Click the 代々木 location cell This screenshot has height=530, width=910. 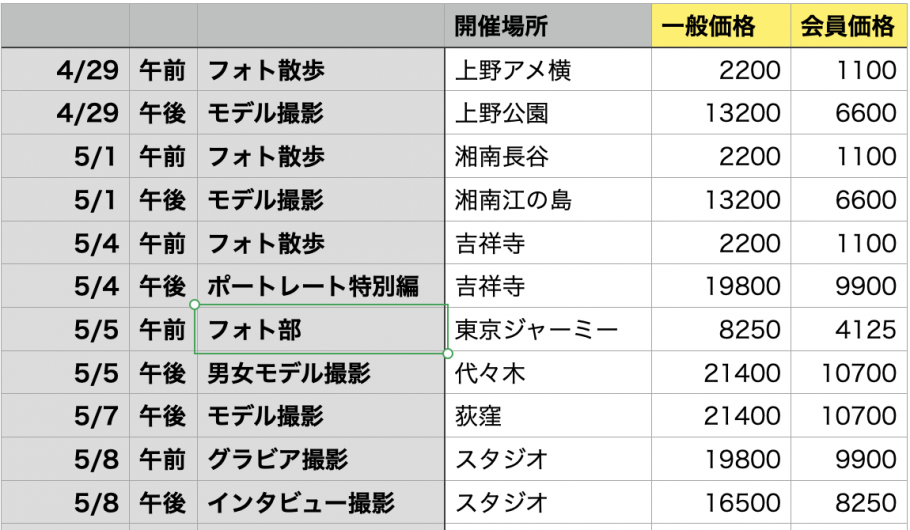(x=548, y=373)
